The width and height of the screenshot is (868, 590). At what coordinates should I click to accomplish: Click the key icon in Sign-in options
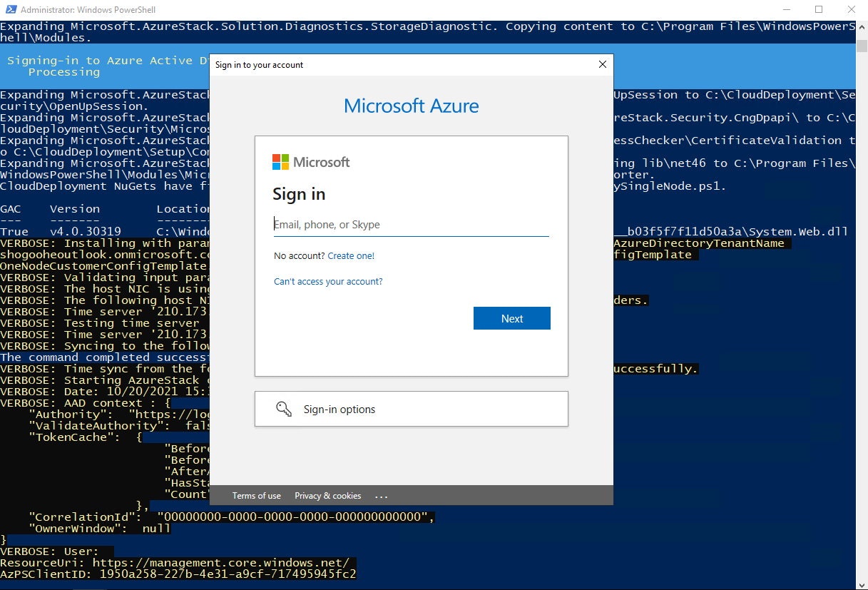pos(284,409)
